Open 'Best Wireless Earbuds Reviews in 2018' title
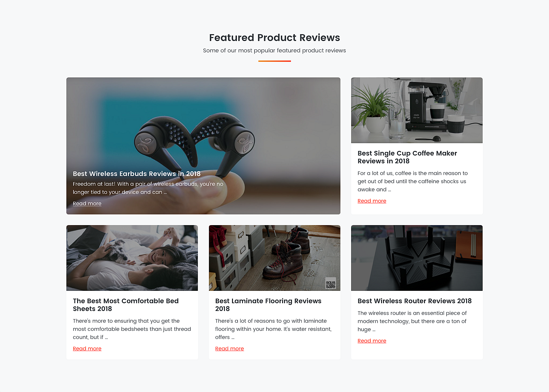 (137, 174)
